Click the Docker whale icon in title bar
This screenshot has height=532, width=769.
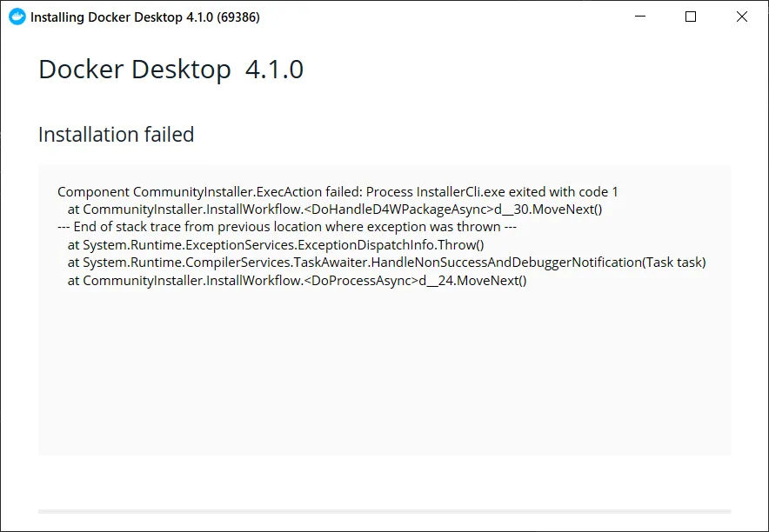(x=17, y=17)
